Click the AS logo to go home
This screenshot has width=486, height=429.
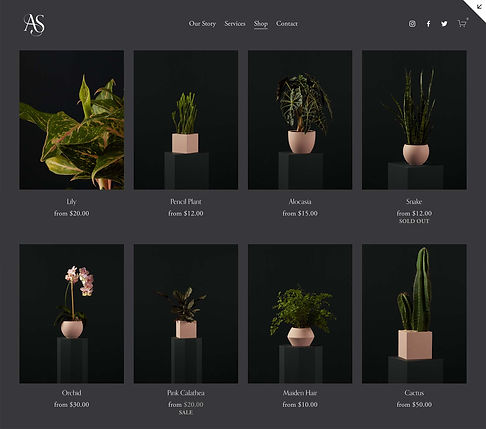coord(34,25)
